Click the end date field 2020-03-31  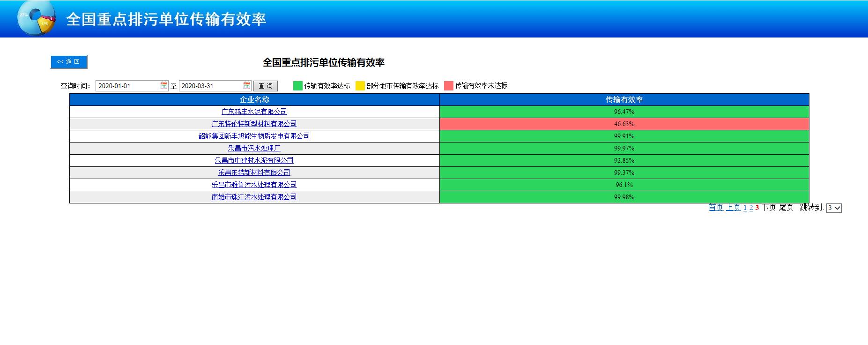pyautogui.click(x=210, y=86)
